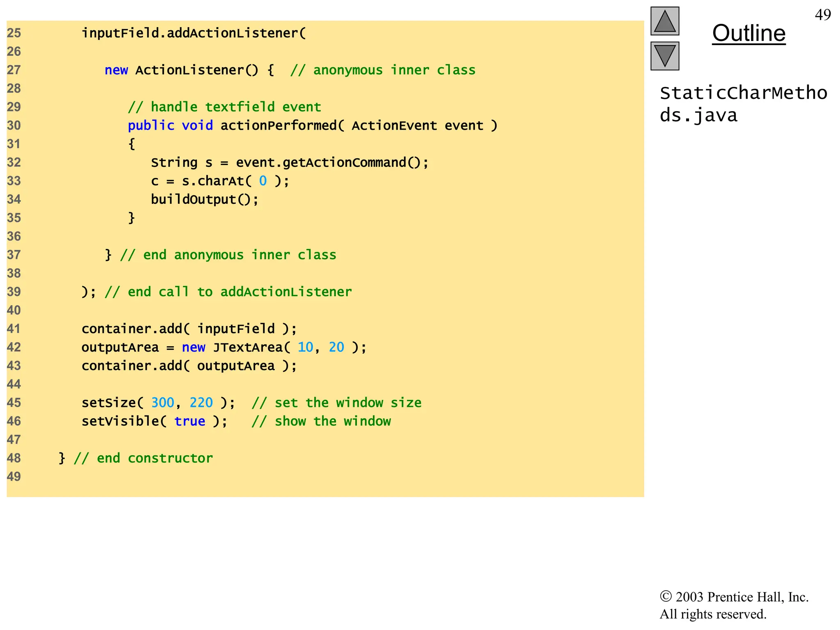Click the setVisible( true ) statement
The width and height of the screenshot is (840, 630).
coord(154,421)
